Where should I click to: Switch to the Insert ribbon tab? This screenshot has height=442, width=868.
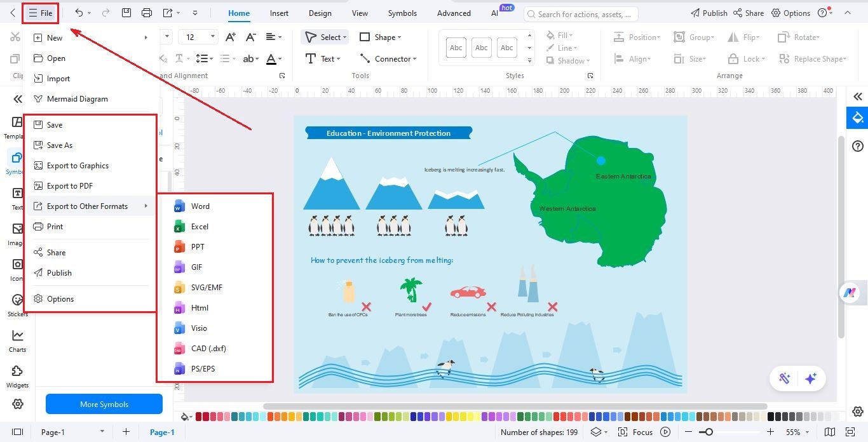point(279,13)
